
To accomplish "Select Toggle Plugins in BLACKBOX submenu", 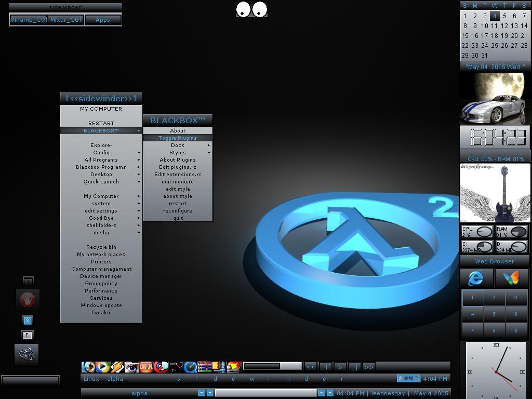I will coord(178,138).
